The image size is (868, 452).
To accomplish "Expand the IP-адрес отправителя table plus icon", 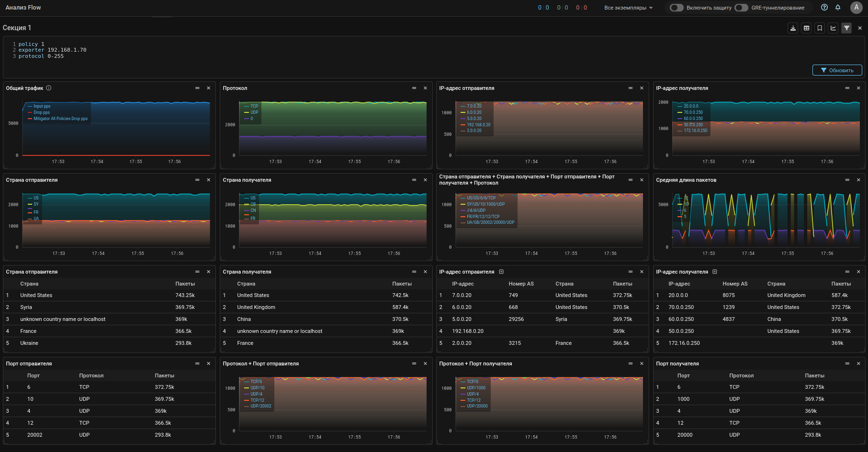I will point(501,272).
